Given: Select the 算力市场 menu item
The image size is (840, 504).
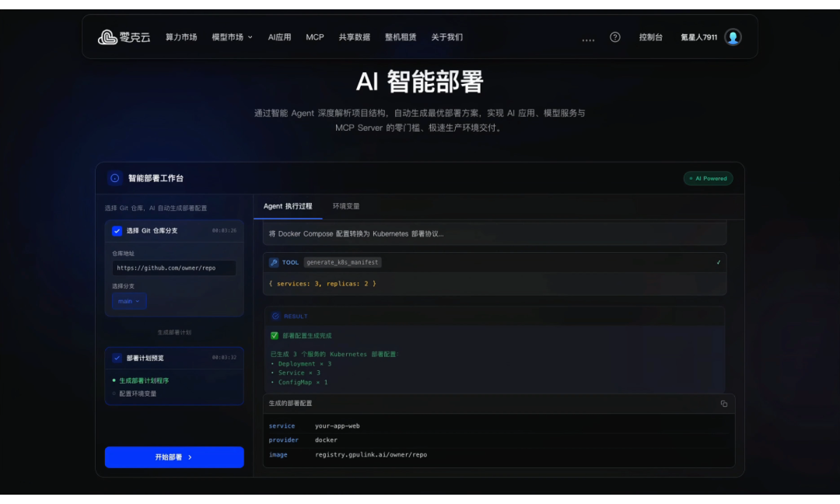Looking at the screenshot, I should (x=181, y=37).
